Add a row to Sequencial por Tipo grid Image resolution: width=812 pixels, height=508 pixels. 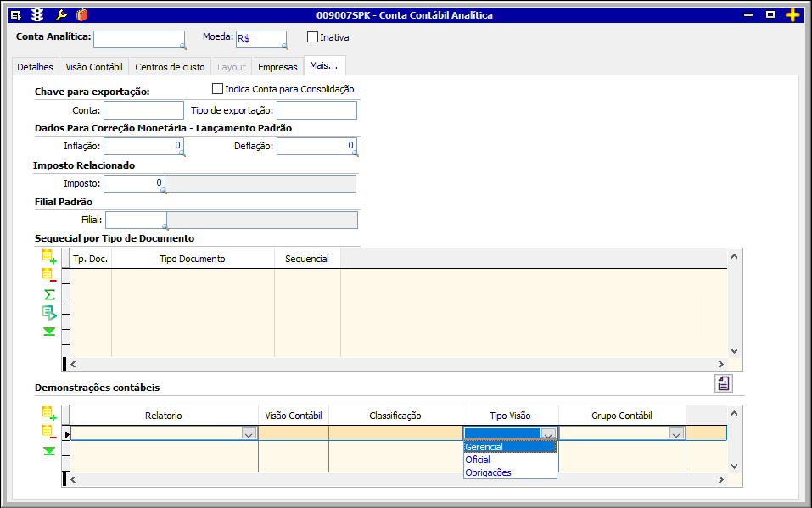49,257
